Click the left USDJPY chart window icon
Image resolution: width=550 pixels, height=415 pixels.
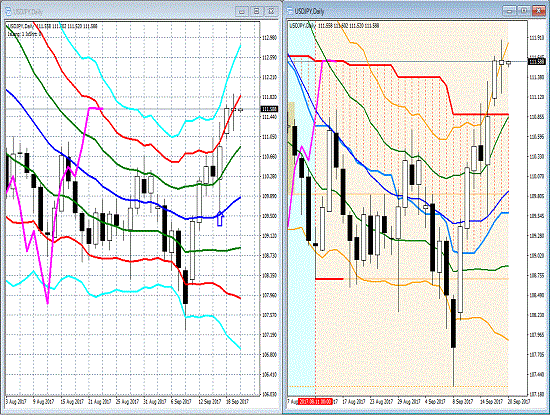8,12
